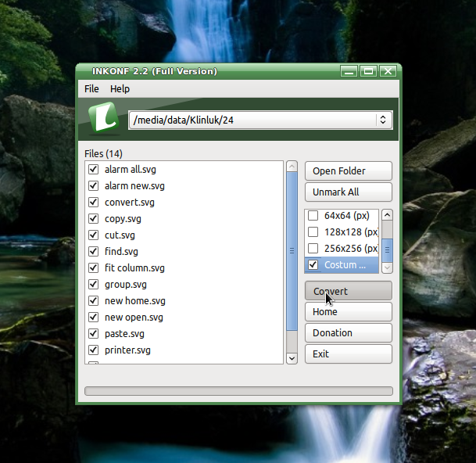Select the 128x128 (px) size label
This screenshot has height=463, width=476.
pos(351,232)
